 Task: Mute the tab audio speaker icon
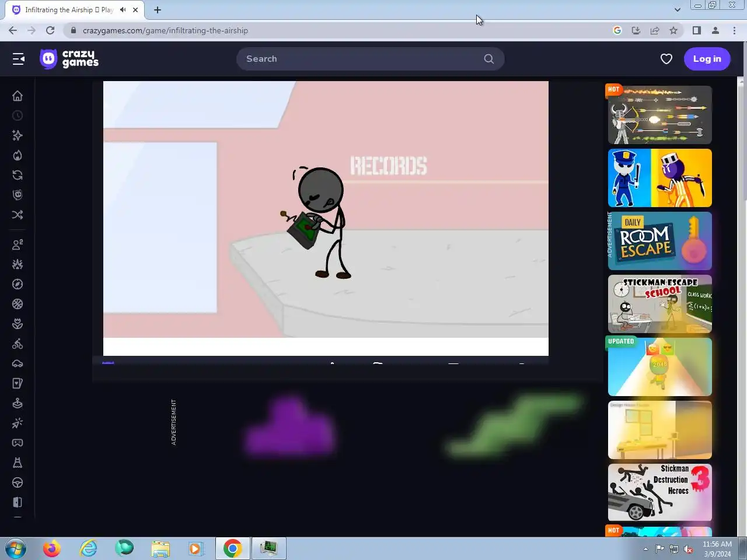click(123, 10)
